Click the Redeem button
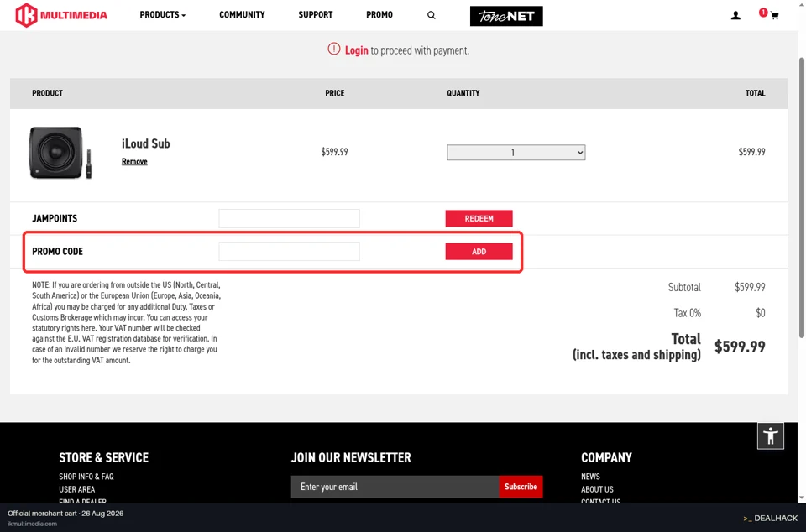 point(479,218)
